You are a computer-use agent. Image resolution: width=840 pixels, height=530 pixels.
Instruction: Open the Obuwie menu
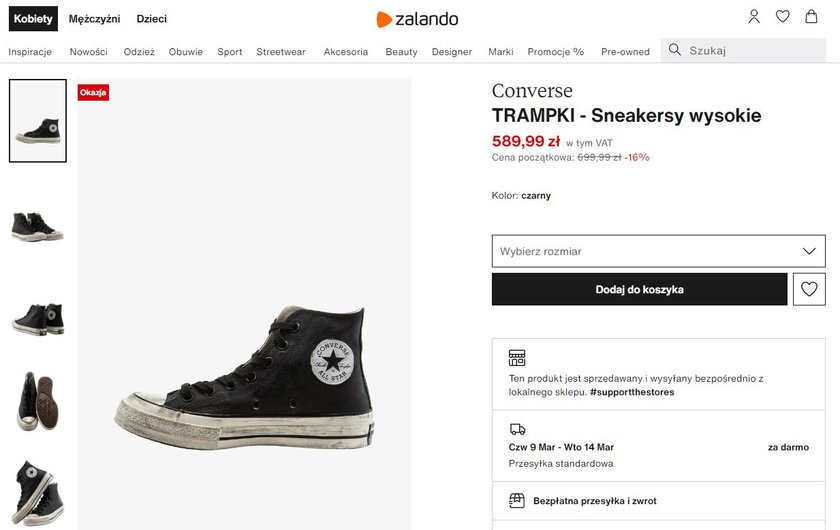(186, 52)
